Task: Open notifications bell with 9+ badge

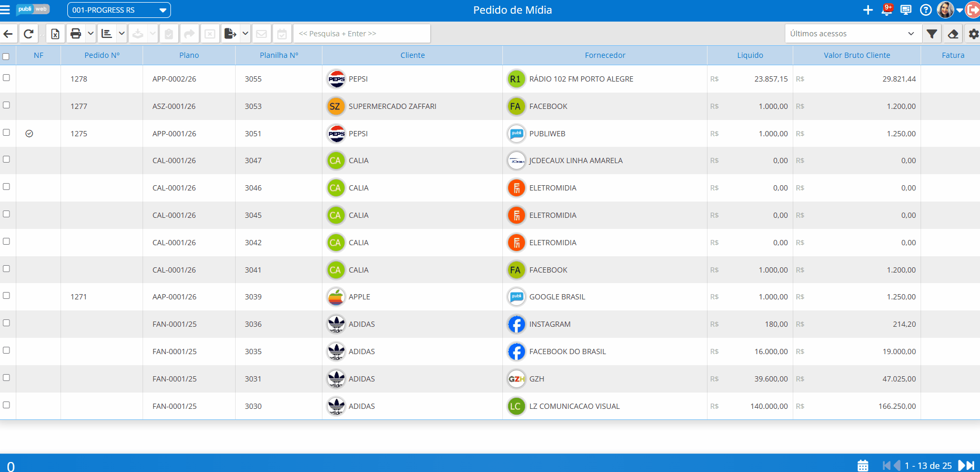Action: point(887,10)
